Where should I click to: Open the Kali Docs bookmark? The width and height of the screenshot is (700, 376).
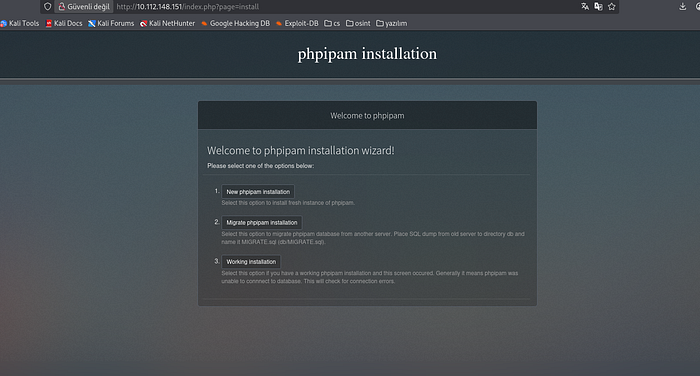pyautogui.click(x=64, y=23)
